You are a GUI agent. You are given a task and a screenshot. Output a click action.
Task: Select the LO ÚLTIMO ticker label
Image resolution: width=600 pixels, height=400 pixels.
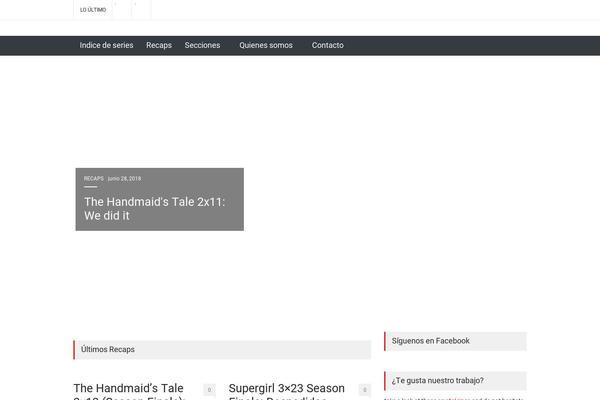(x=93, y=10)
